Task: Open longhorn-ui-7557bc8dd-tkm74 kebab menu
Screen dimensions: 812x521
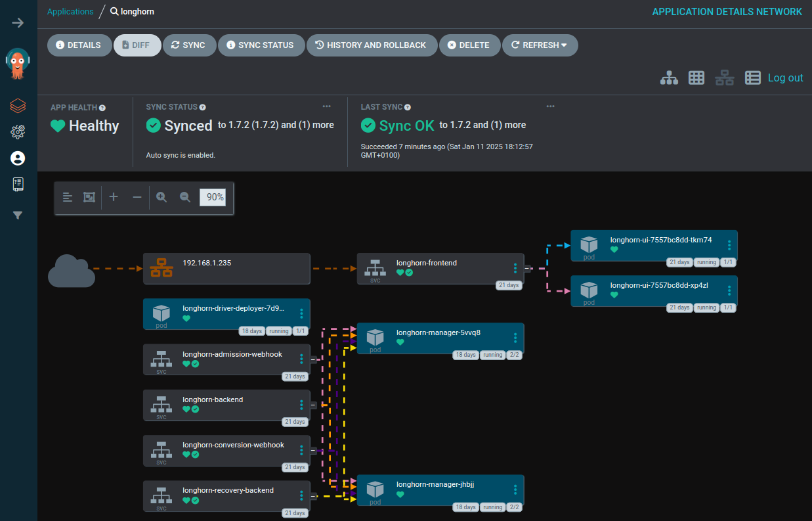Action: point(729,245)
